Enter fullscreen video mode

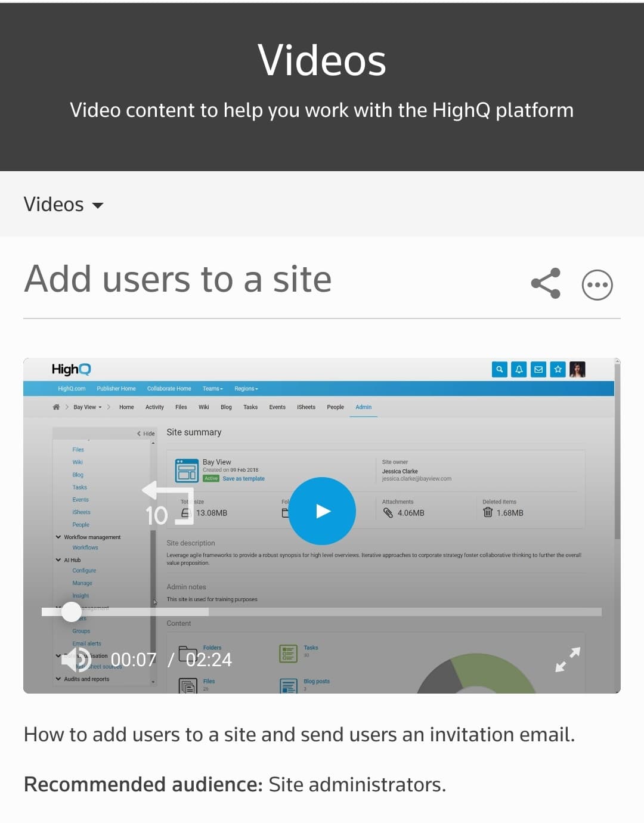click(x=567, y=660)
